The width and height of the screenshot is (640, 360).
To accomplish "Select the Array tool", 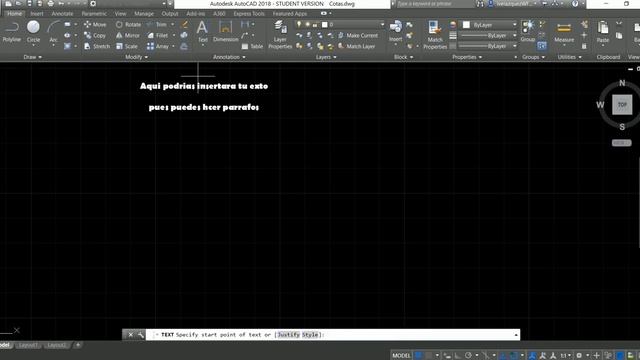I will (158, 46).
